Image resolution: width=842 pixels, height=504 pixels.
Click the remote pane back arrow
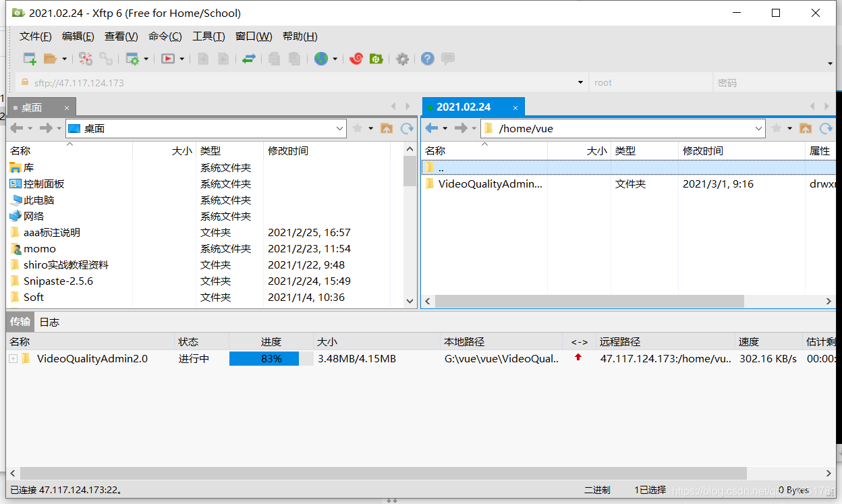tap(432, 128)
